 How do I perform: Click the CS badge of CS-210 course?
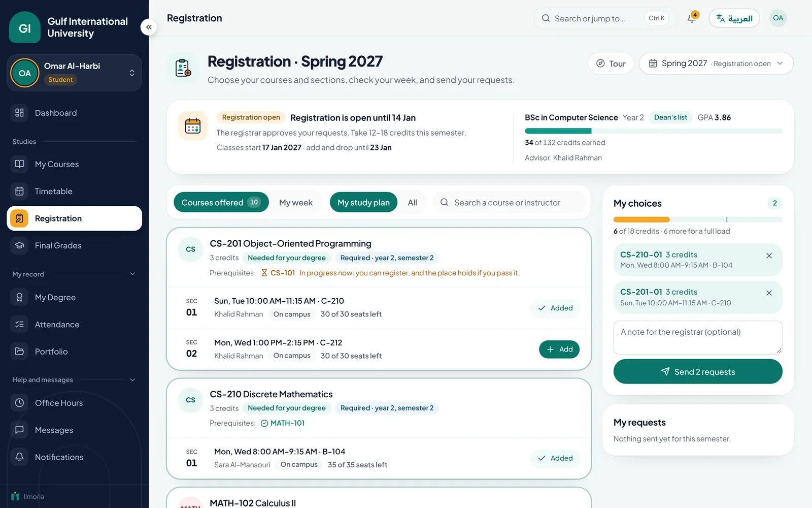click(191, 400)
